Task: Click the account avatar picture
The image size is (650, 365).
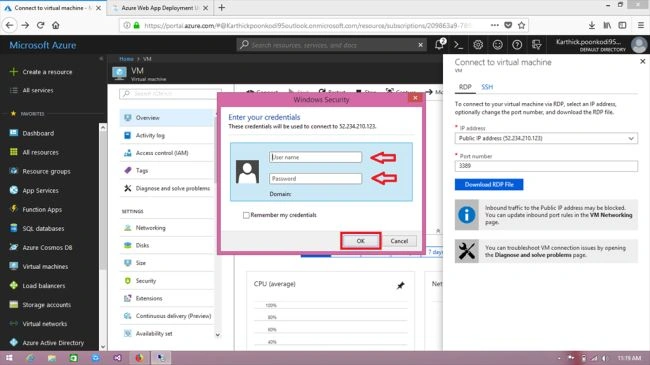Action: [639, 45]
